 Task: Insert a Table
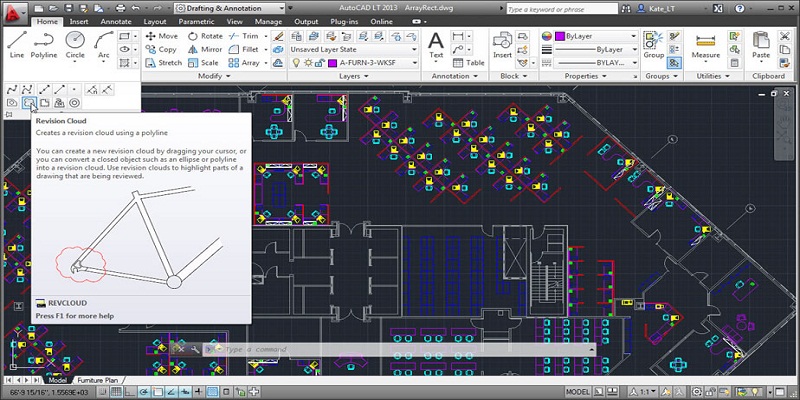(468, 63)
